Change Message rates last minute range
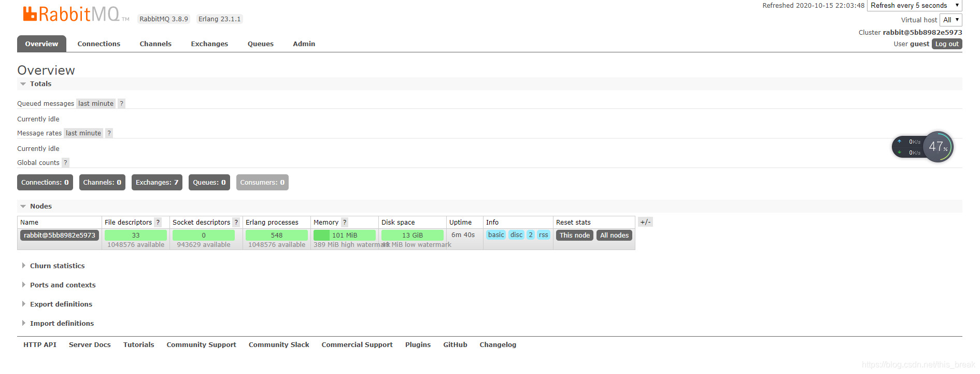980x374 pixels. 83,133
